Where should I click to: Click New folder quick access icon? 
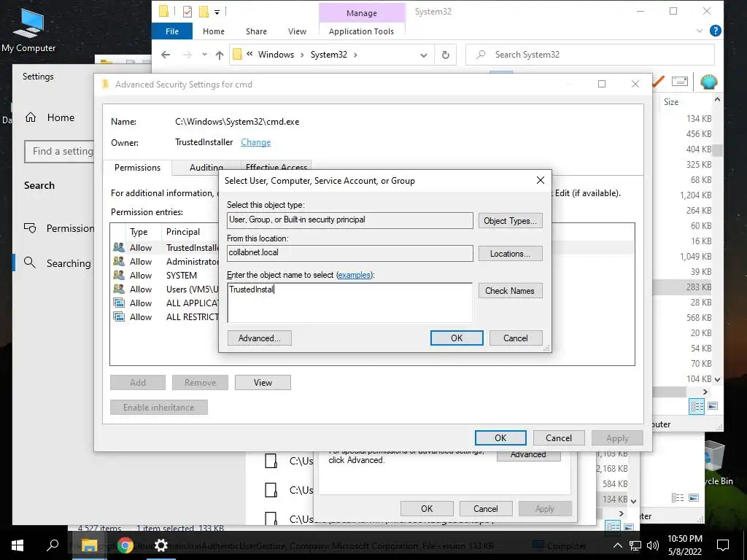pos(204,12)
